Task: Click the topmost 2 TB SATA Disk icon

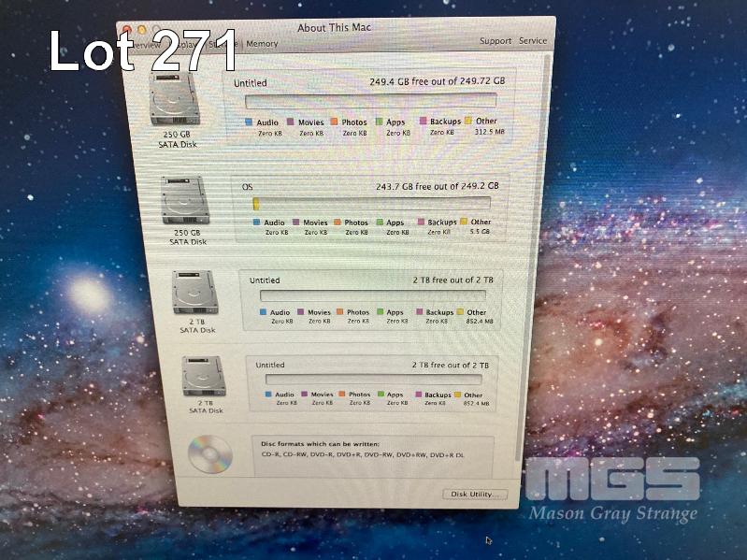Action: click(194, 293)
